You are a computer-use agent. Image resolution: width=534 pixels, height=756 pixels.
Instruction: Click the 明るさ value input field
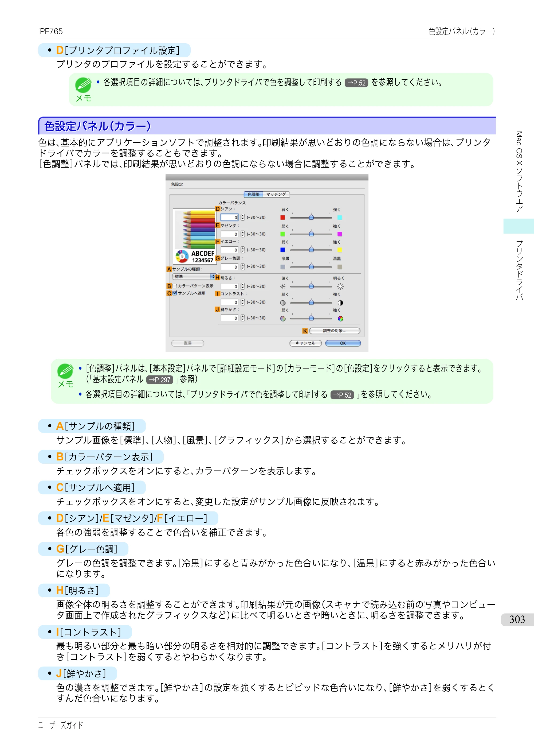click(x=229, y=286)
